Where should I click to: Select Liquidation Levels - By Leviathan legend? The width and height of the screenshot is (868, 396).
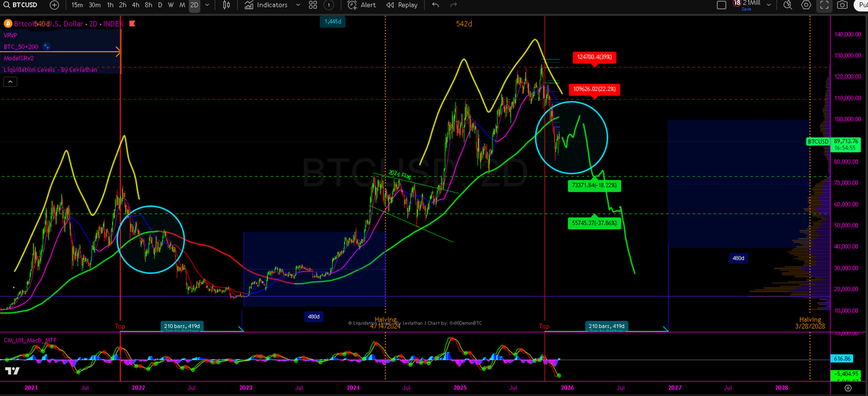(x=50, y=69)
